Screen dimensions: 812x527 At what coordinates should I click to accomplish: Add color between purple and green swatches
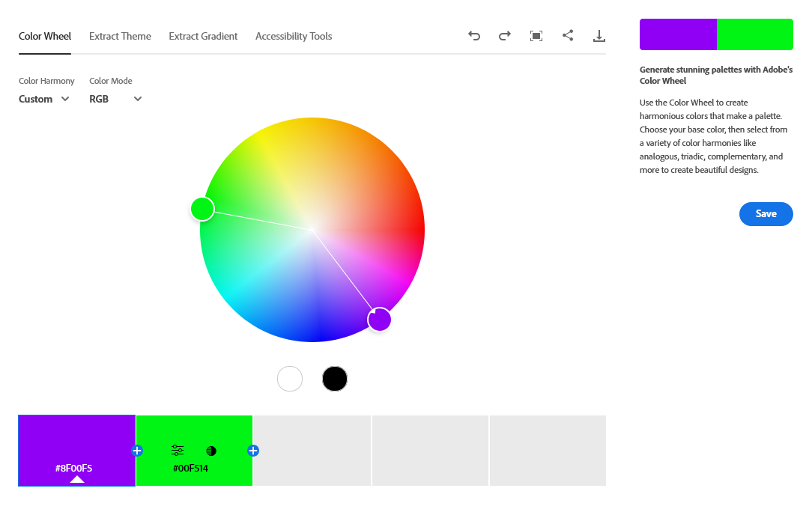point(137,451)
